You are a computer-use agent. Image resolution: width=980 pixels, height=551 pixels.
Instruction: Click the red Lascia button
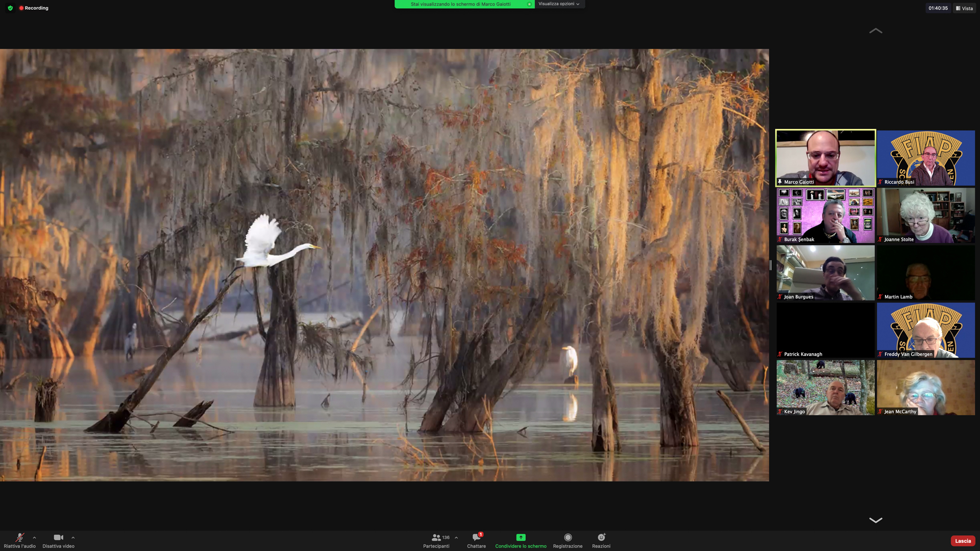coord(962,541)
